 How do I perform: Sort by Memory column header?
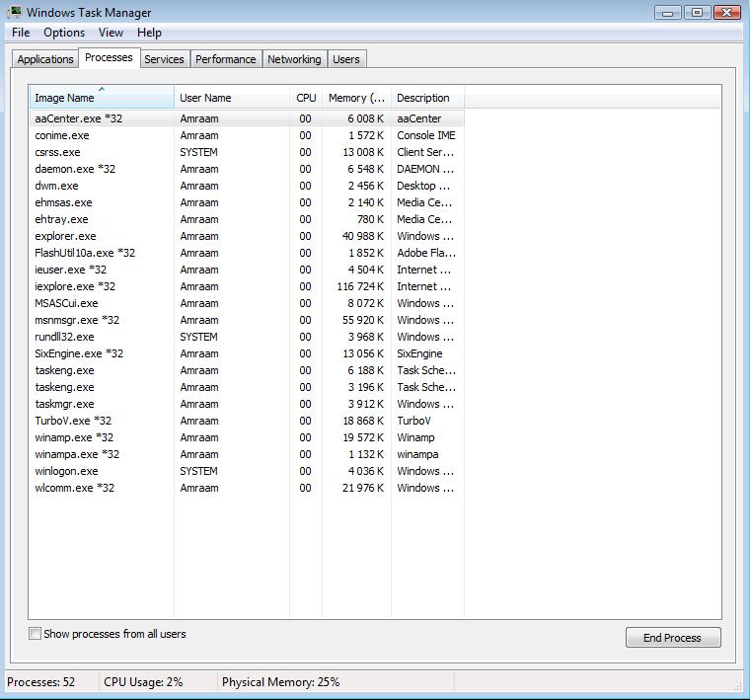click(x=357, y=98)
